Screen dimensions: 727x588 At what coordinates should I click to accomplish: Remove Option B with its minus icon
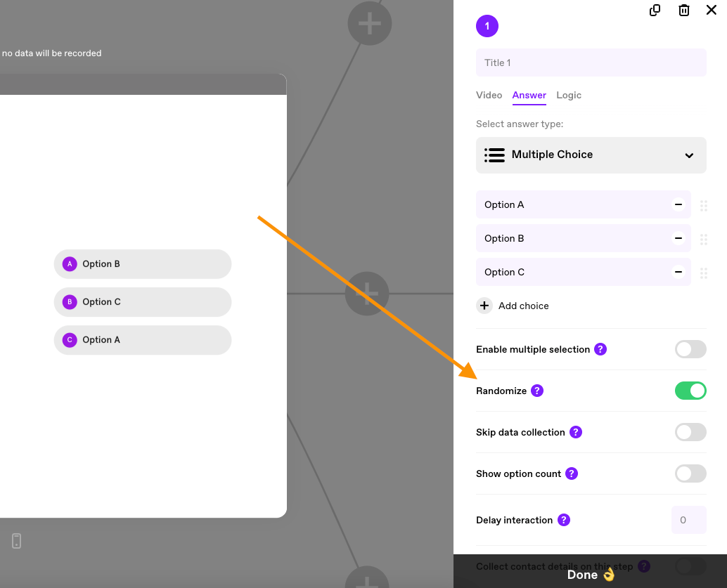[x=678, y=238]
